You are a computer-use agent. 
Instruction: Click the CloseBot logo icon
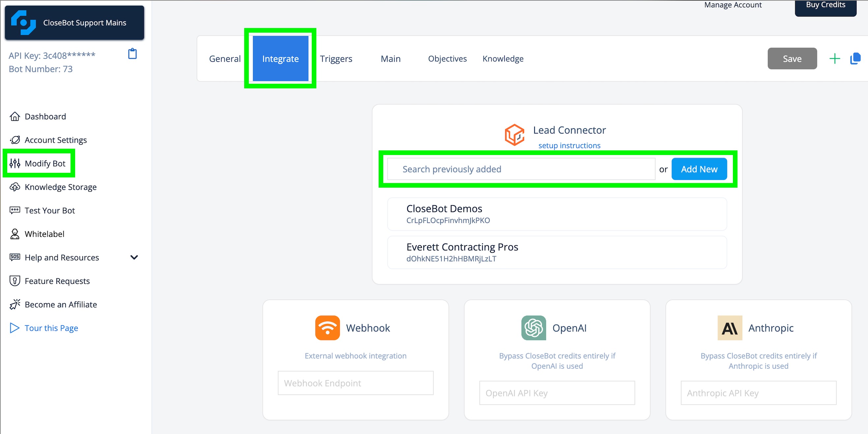[x=23, y=22]
